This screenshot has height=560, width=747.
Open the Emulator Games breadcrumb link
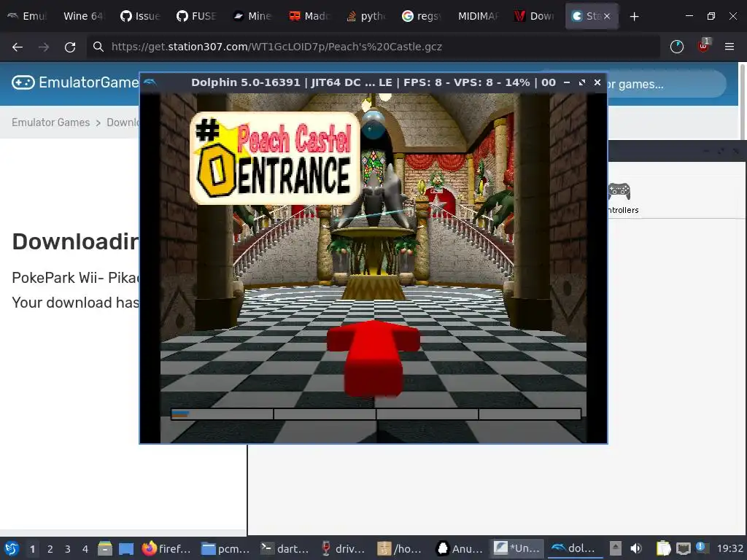(x=50, y=122)
